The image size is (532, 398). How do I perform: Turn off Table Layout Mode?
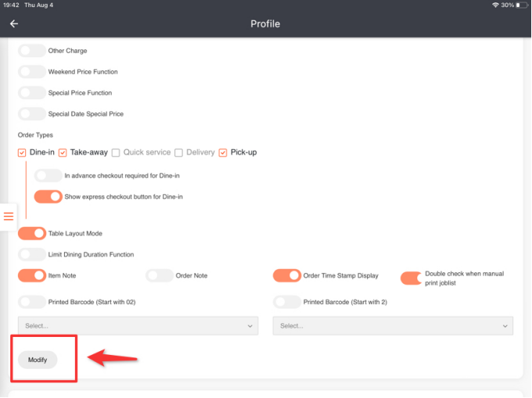(31, 234)
